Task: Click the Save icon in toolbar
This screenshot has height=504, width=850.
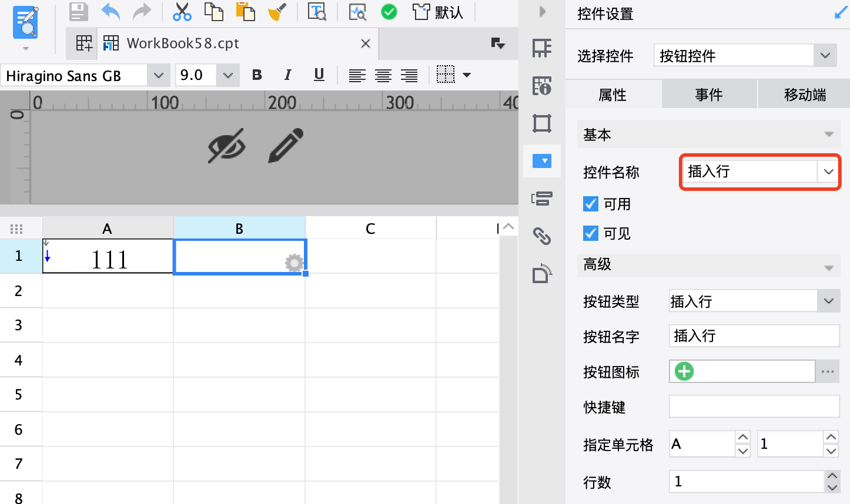Action: pyautogui.click(x=78, y=12)
